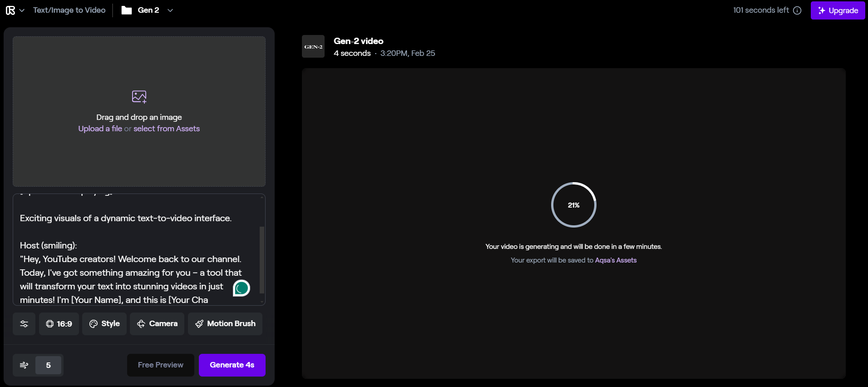Expand the Gen 2 folder dropdown chevron
Image resolution: width=868 pixels, height=387 pixels.
coord(170,10)
